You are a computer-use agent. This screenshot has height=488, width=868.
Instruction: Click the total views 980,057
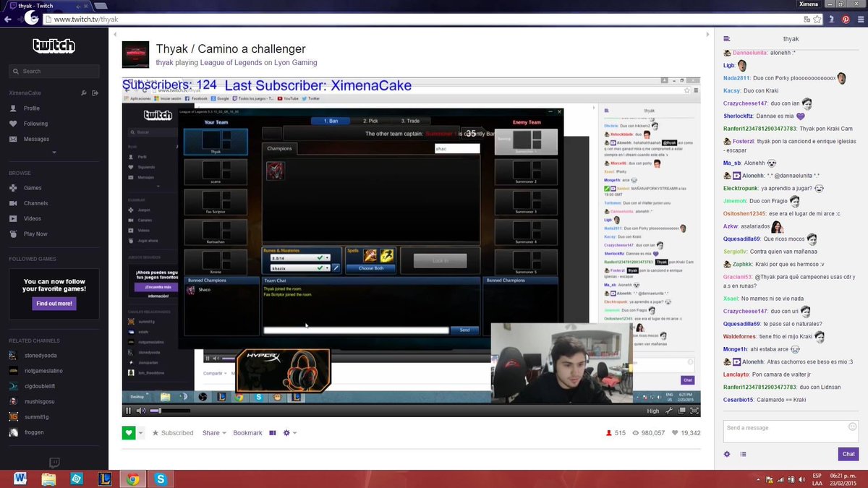coord(649,433)
